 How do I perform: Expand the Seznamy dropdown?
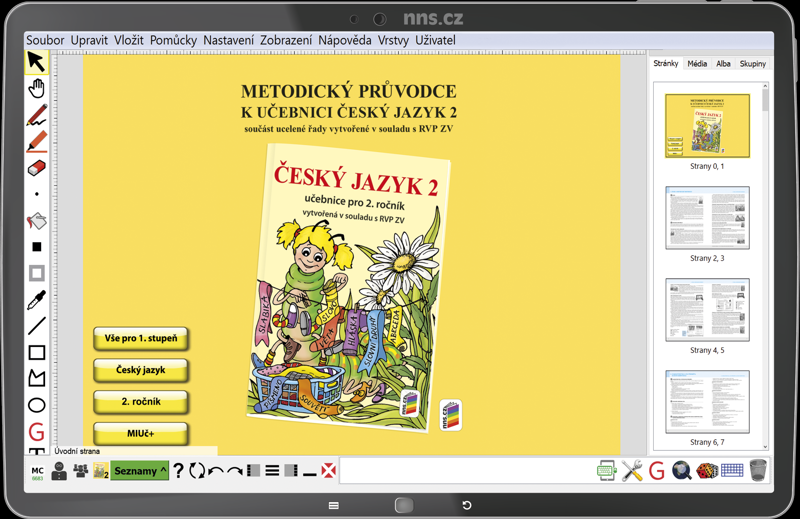[x=139, y=471]
